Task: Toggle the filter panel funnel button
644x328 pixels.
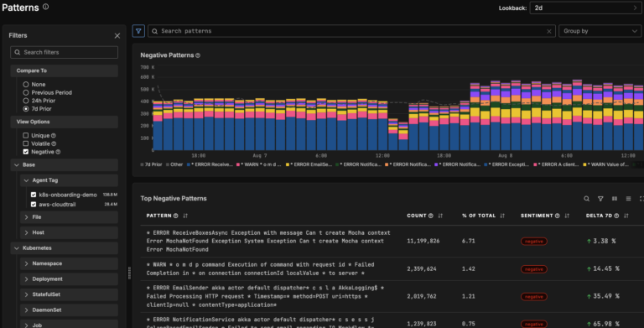Action: (x=138, y=31)
